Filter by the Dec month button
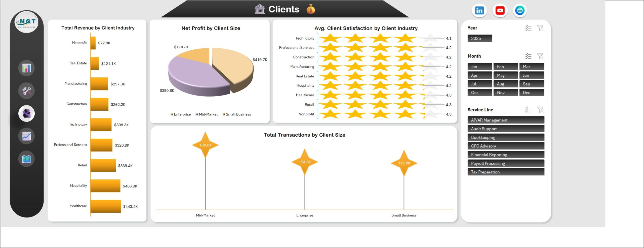Image resolution: width=644 pixels, height=248 pixels. pos(532,92)
